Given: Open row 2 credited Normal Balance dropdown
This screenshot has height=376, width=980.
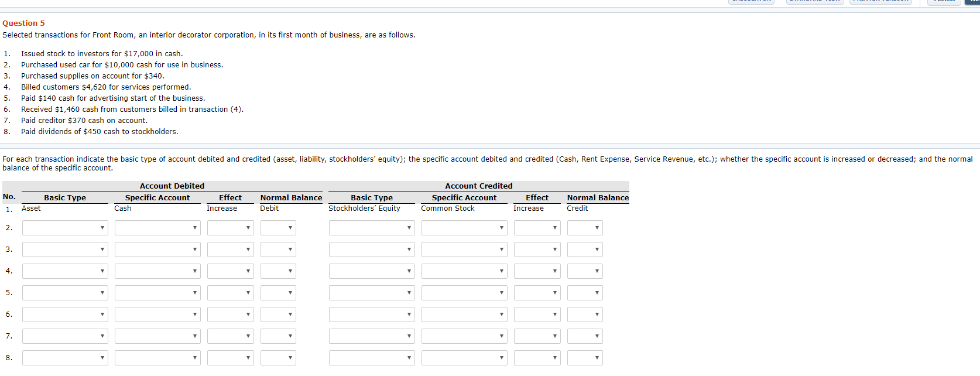Looking at the screenshot, I should 585,228.
